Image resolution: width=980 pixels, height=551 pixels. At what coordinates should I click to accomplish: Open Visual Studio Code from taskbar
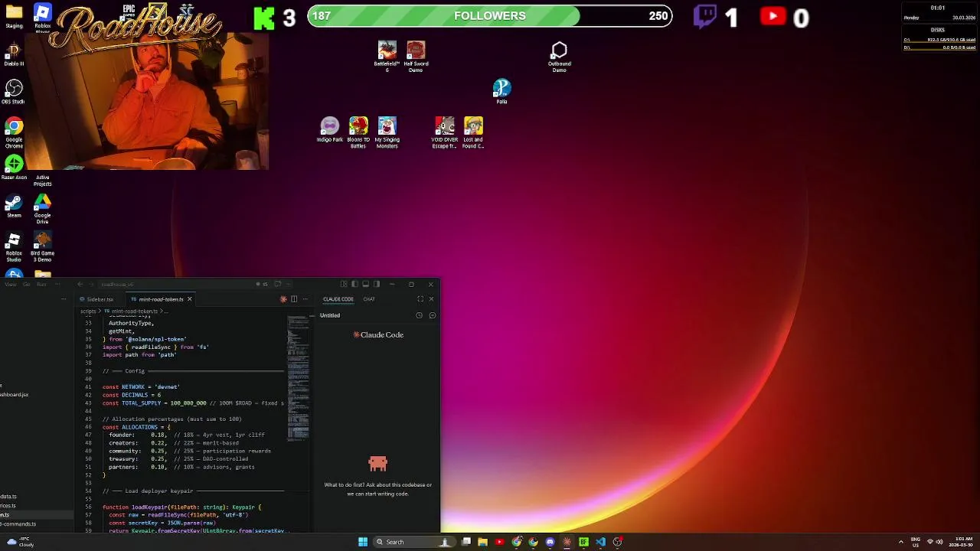(x=600, y=542)
